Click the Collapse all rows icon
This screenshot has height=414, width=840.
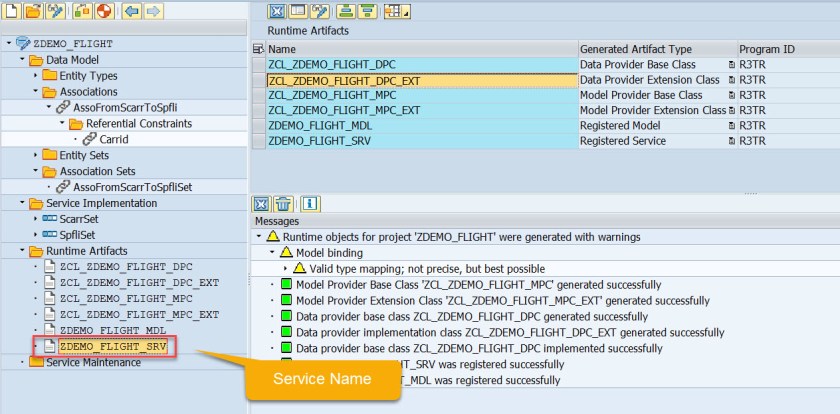click(368, 11)
